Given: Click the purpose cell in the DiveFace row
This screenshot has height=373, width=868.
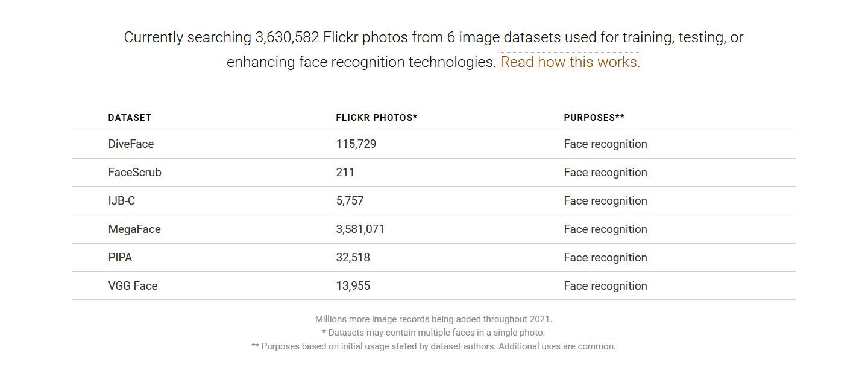Looking at the screenshot, I should tap(605, 144).
